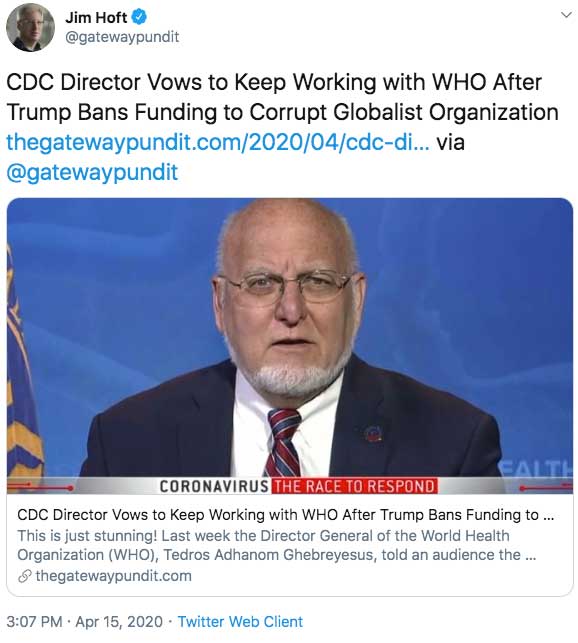Click the blue verified badge
The image size is (578, 643).
pos(139,18)
